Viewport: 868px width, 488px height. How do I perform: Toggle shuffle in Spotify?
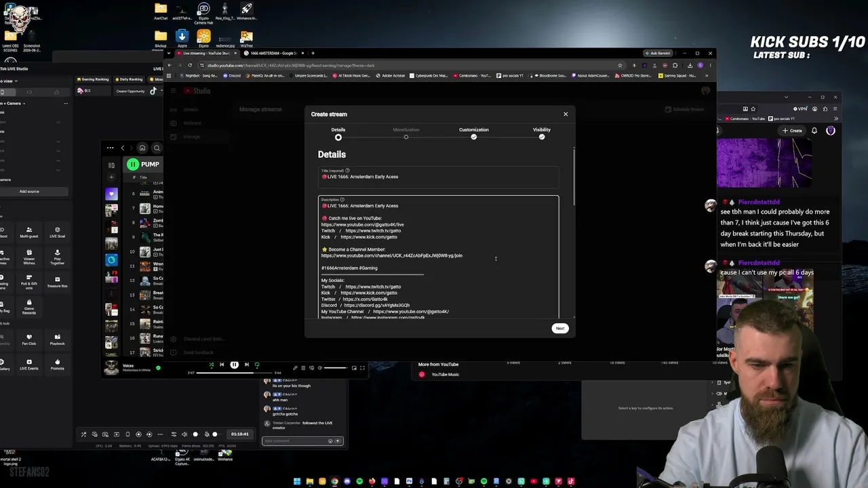pos(211,365)
